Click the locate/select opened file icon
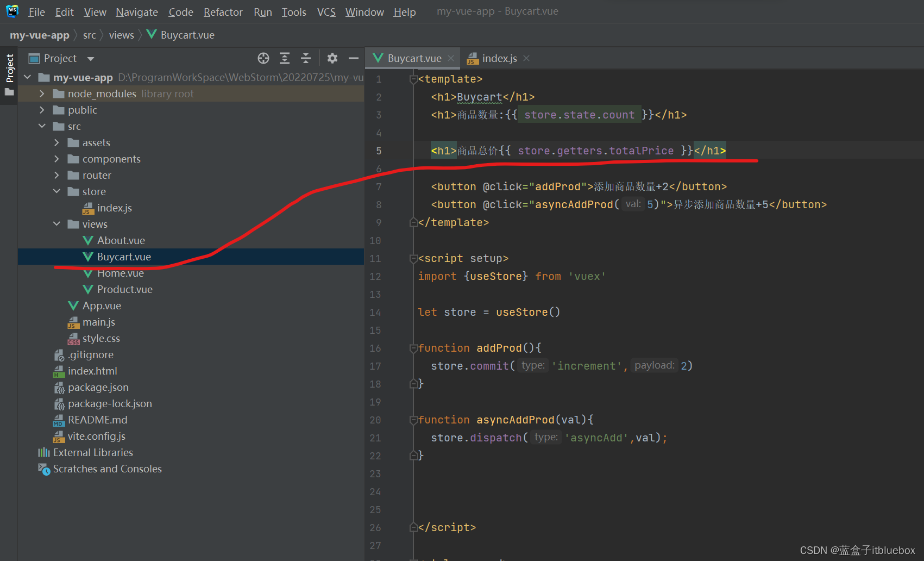 (x=263, y=58)
